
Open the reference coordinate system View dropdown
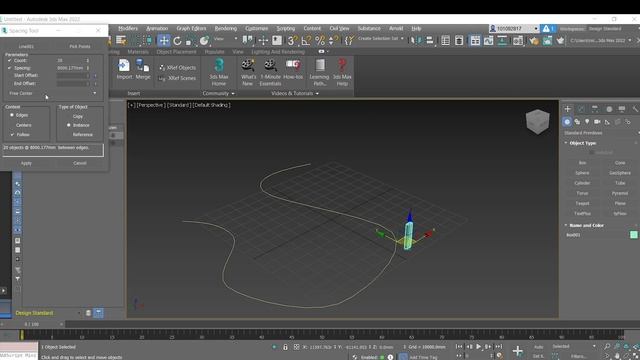click(x=225, y=39)
